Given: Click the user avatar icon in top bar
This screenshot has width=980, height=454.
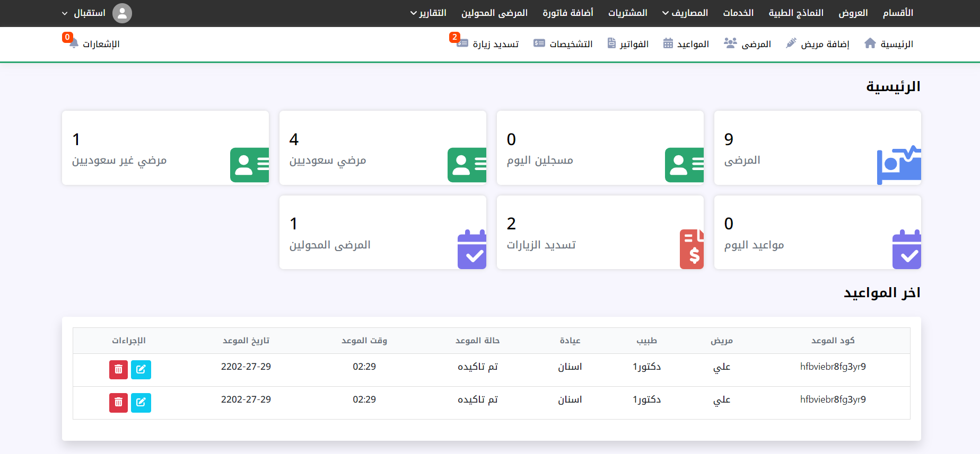Looking at the screenshot, I should click(122, 13).
